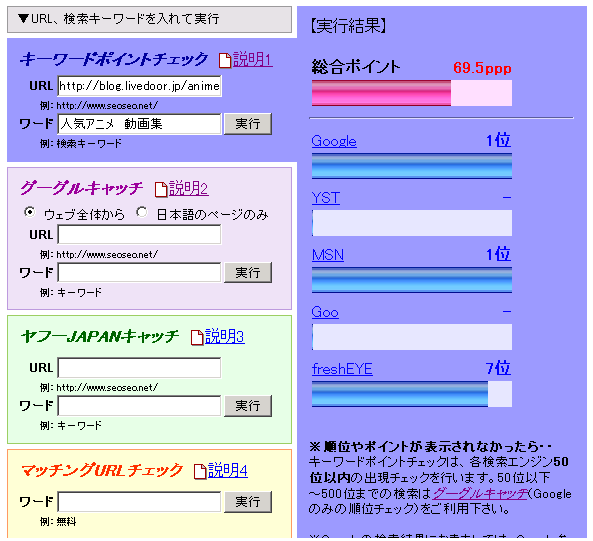This screenshot has width=593, height=541.
Task: Focus the ワード field in ヤフーJAPANキャッチ
Action: [139, 406]
